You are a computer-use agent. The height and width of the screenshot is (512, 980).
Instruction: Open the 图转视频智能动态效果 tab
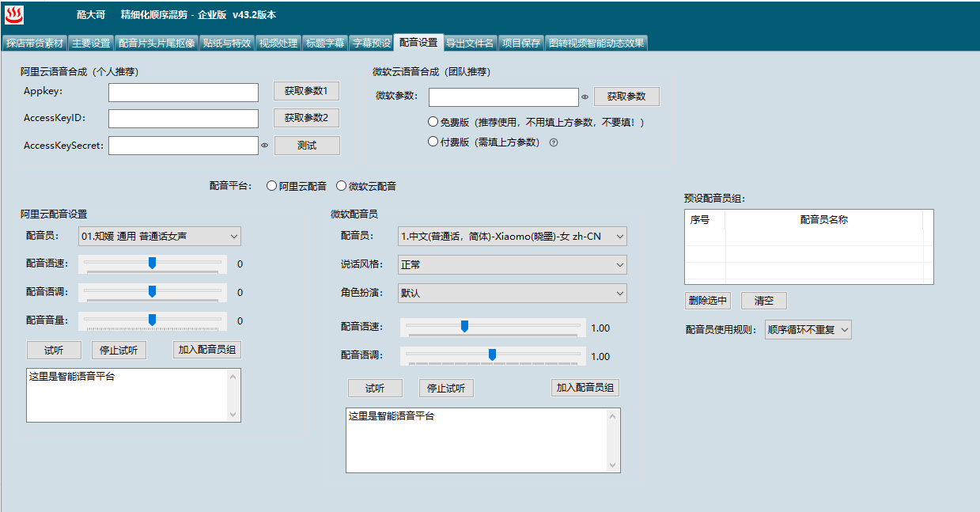tap(596, 44)
